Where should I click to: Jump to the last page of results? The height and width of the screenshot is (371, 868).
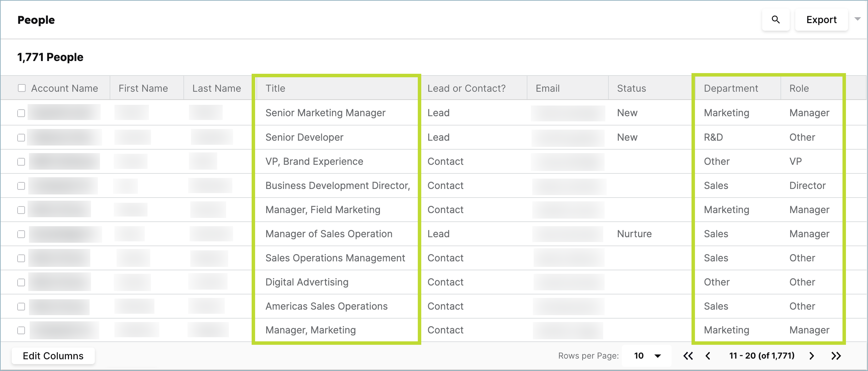tap(836, 355)
